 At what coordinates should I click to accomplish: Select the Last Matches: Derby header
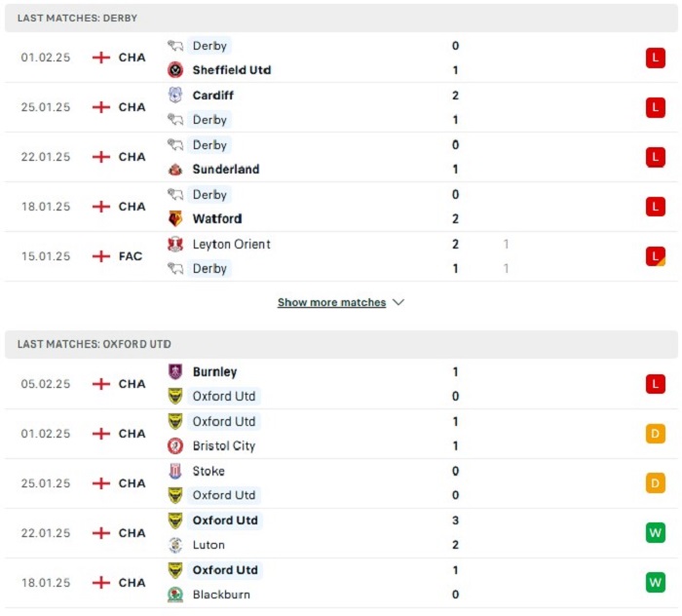tap(341, 19)
